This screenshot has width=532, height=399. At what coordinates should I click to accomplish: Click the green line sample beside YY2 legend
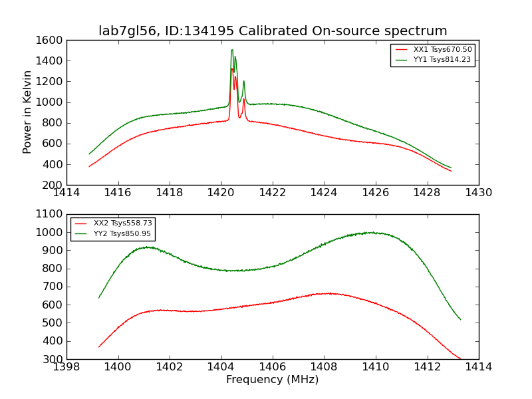coord(81,234)
